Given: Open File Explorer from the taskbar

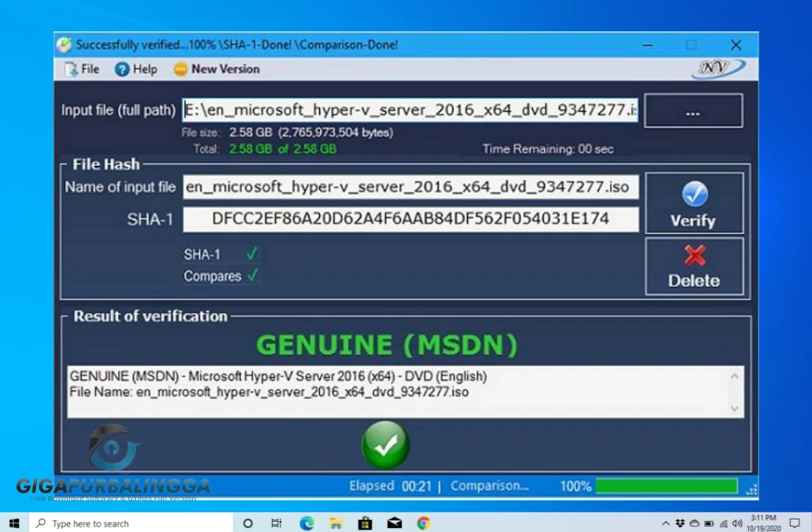Looking at the screenshot, I should 336,523.
